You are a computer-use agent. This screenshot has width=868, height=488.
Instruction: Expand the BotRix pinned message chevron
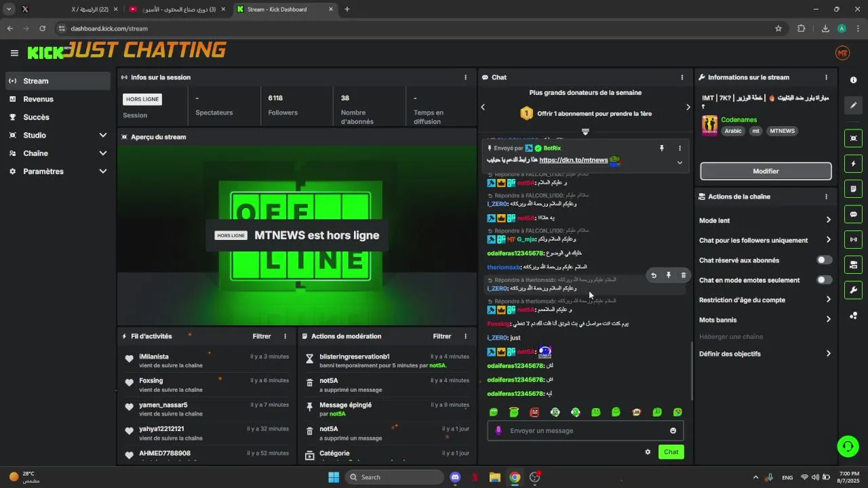coord(679,163)
